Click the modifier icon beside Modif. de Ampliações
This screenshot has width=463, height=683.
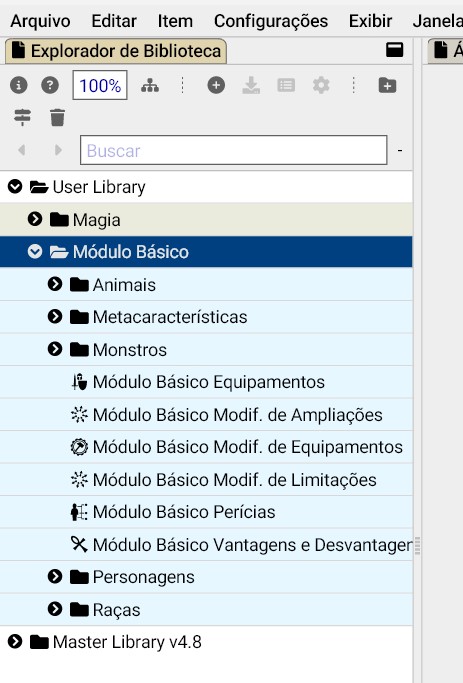click(79, 415)
